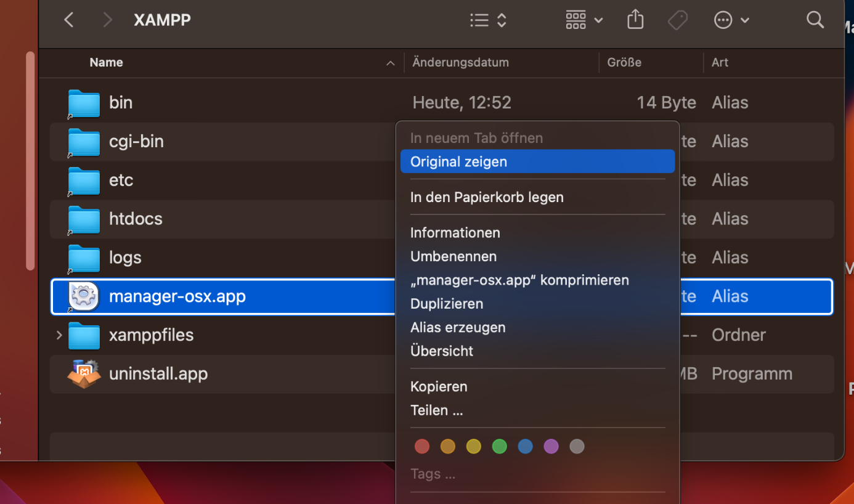The image size is (854, 504).
Task: Select the file name cgi-bin
Action: pyautogui.click(x=136, y=141)
